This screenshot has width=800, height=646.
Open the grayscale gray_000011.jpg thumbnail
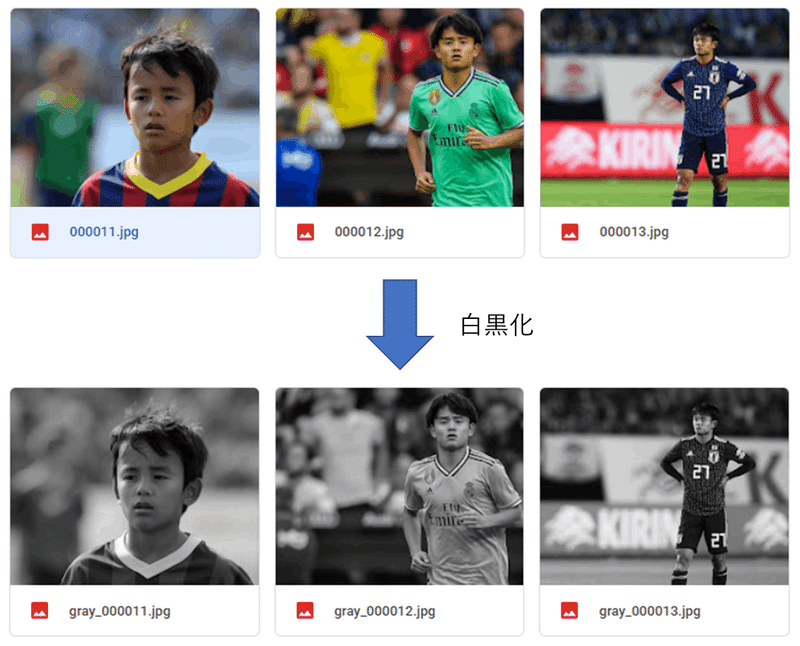click(135, 486)
